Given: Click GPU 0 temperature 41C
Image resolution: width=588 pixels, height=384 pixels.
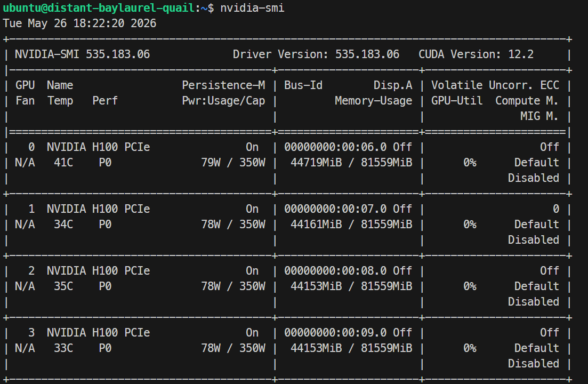Looking at the screenshot, I should pyautogui.click(x=63, y=162).
